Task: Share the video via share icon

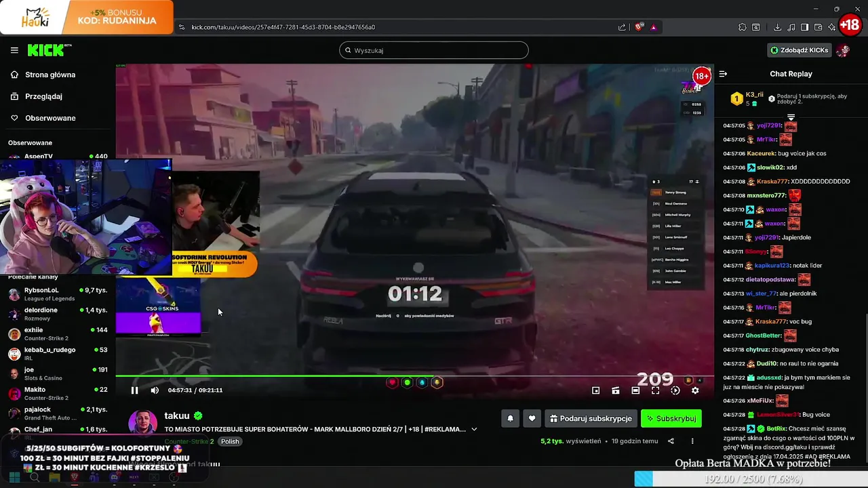Action: pos(671,441)
